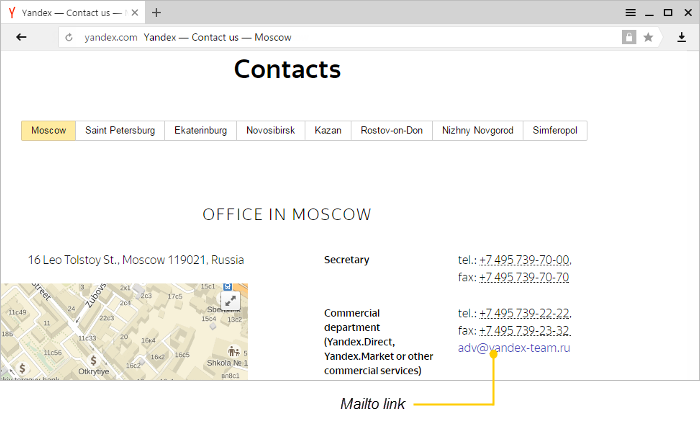Switch to Saint Petersburg tab
Viewport: 700px width, 430px height.
click(120, 130)
